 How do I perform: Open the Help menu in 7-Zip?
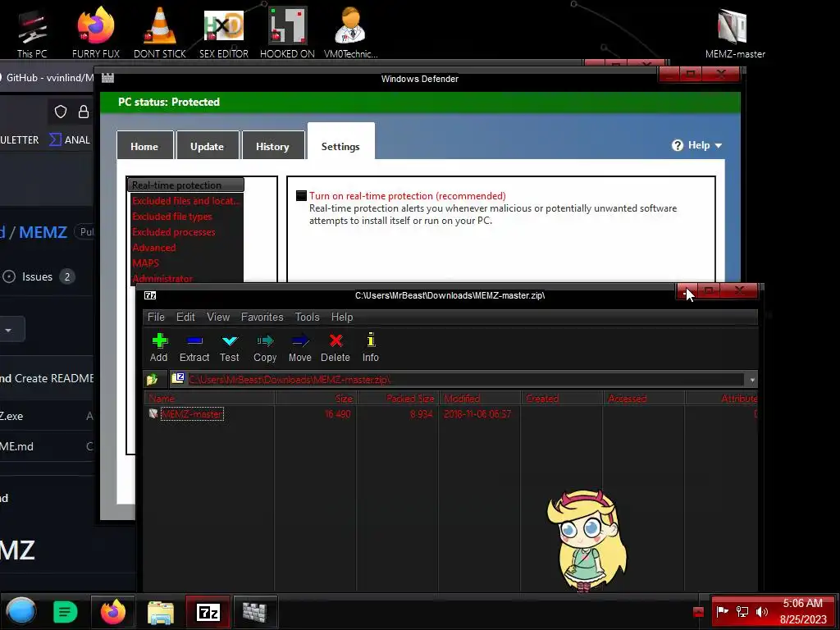pyautogui.click(x=342, y=317)
